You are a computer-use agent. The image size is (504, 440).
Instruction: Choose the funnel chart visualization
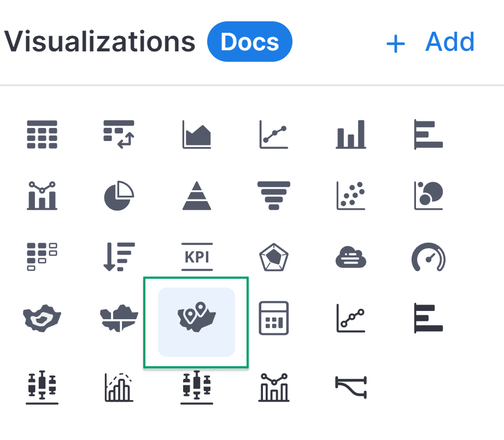tap(274, 196)
